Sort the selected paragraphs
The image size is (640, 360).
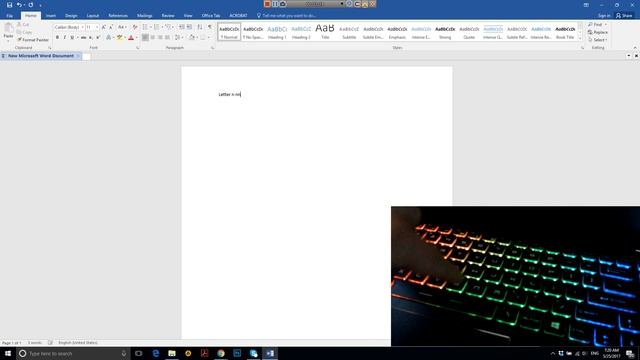point(200,27)
